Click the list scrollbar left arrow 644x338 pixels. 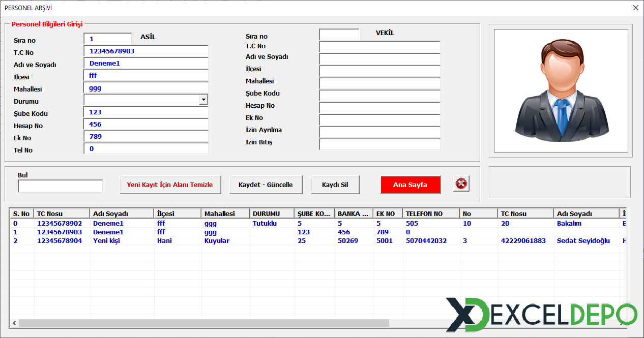[14, 323]
